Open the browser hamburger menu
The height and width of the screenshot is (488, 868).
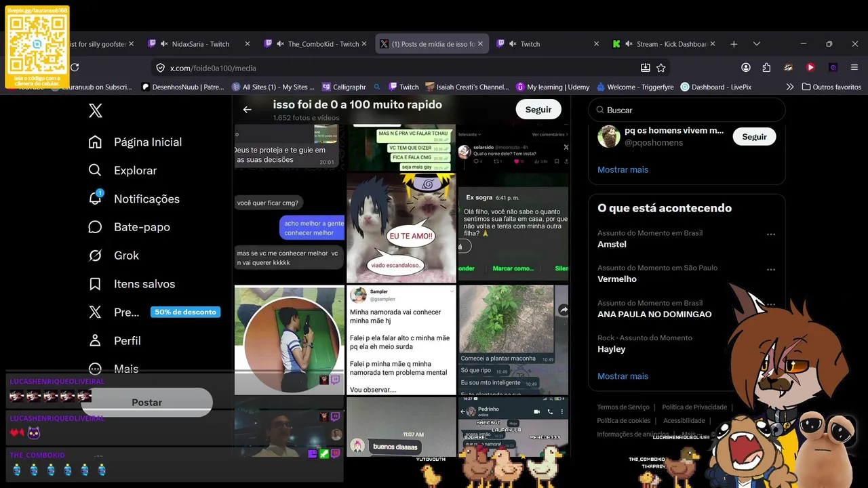pos(854,68)
